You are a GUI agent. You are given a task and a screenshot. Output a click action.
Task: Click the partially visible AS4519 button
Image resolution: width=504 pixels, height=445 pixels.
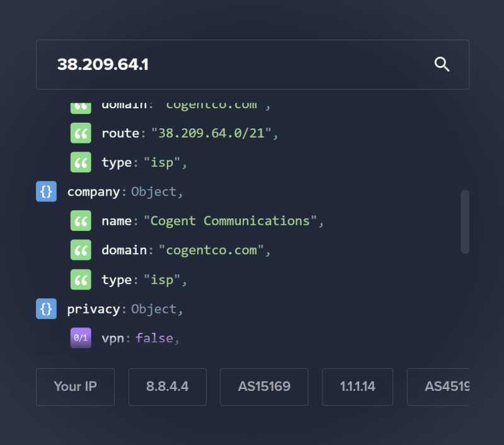click(441, 386)
